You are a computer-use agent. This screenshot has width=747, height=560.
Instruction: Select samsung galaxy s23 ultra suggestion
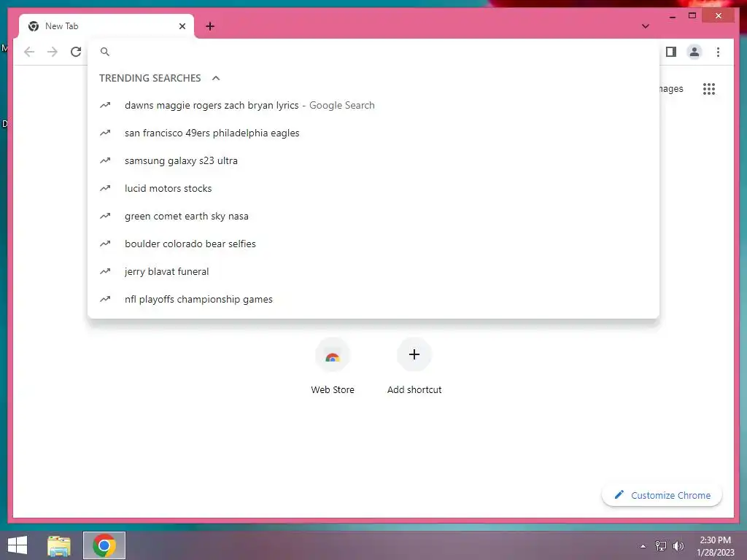[x=373, y=160]
